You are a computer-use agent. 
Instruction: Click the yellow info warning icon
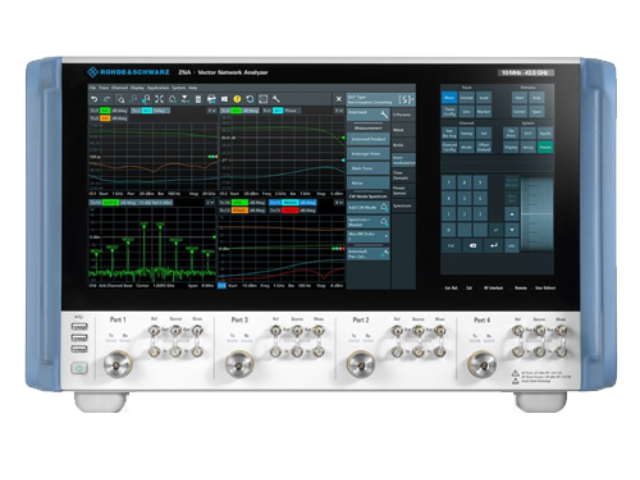tap(237, 99)
